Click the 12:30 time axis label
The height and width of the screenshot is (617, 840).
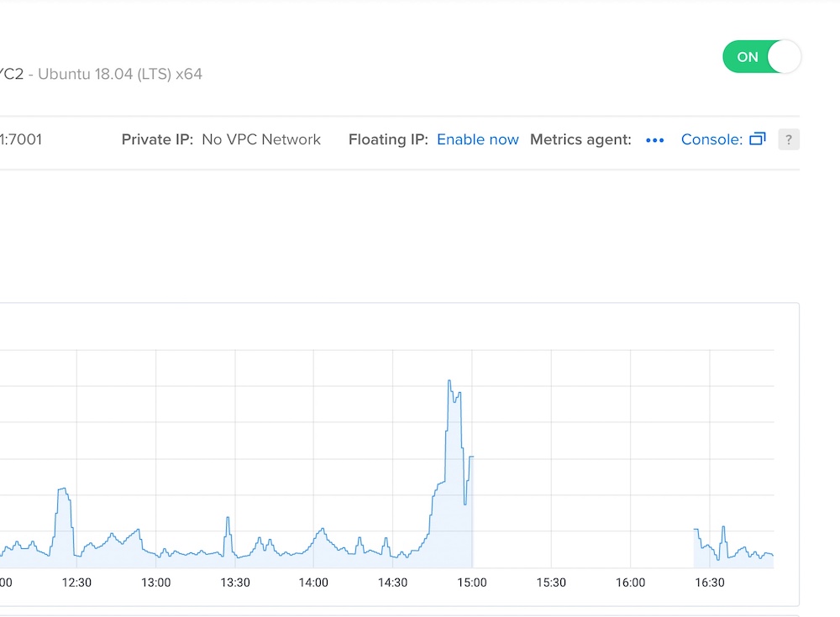[x=76, y=583]
